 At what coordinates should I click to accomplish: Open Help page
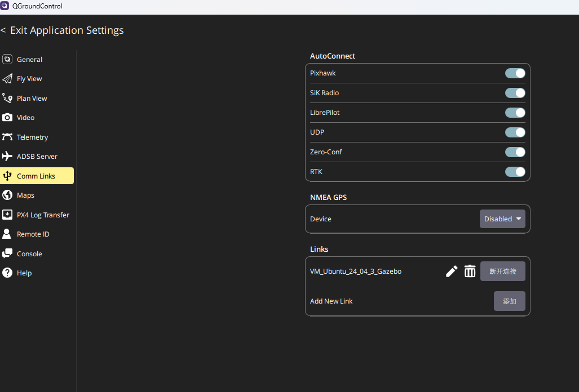37,273
